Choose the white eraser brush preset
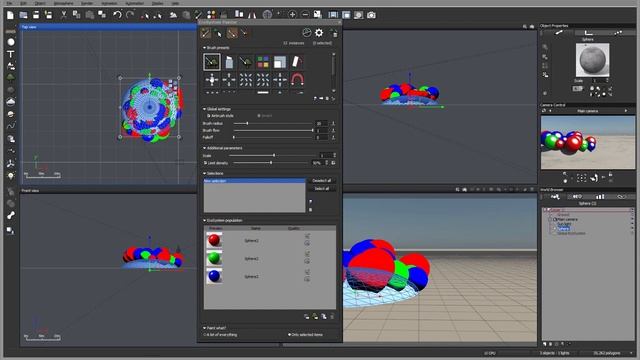Image resolution: width=640 pixels, height=360 pixels. pos(297,62)
